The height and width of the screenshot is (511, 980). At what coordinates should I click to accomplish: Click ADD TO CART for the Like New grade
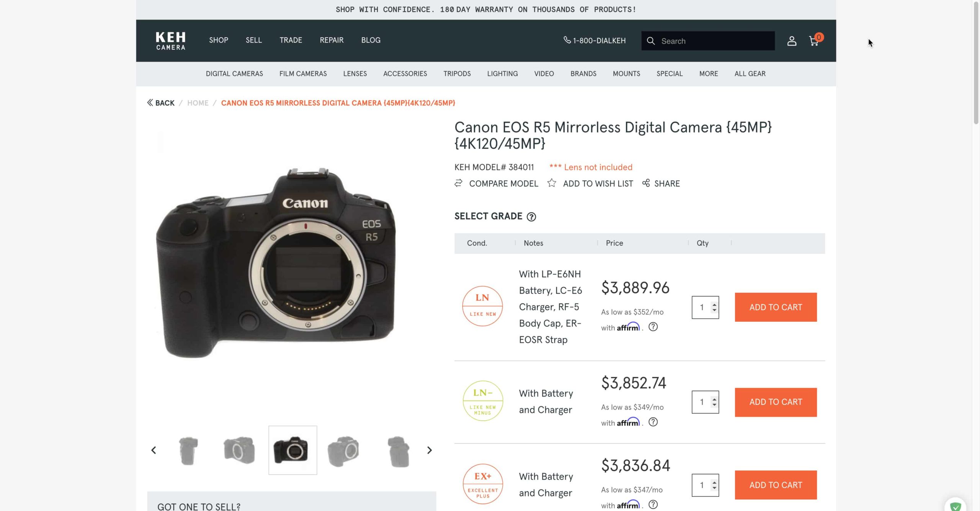[775, 307]
